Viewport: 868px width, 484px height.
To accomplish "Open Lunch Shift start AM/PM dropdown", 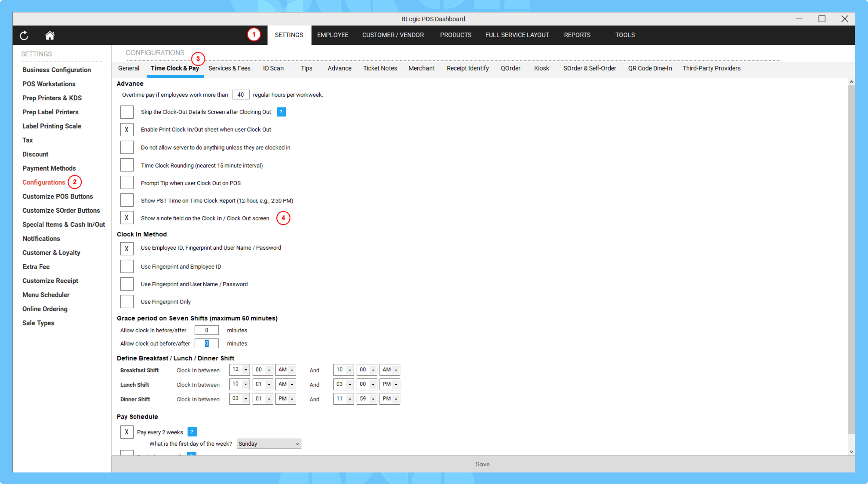I will 286,384.
